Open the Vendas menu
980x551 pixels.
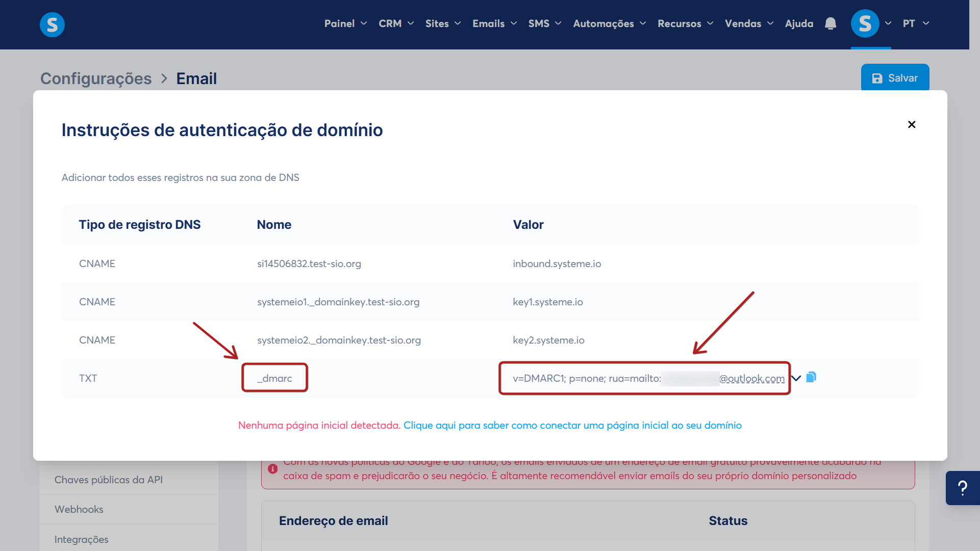(748, 23)
